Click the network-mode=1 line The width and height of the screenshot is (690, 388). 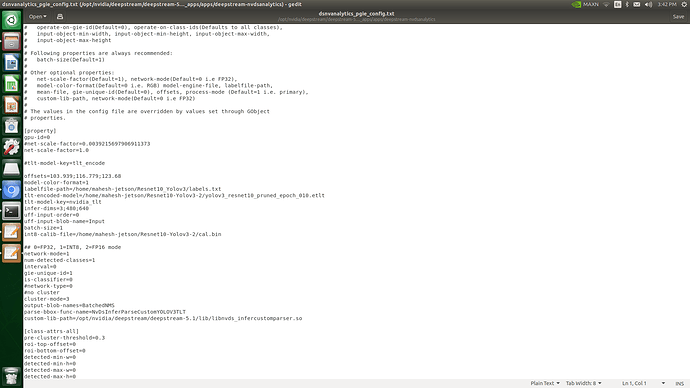pos(47,254)
